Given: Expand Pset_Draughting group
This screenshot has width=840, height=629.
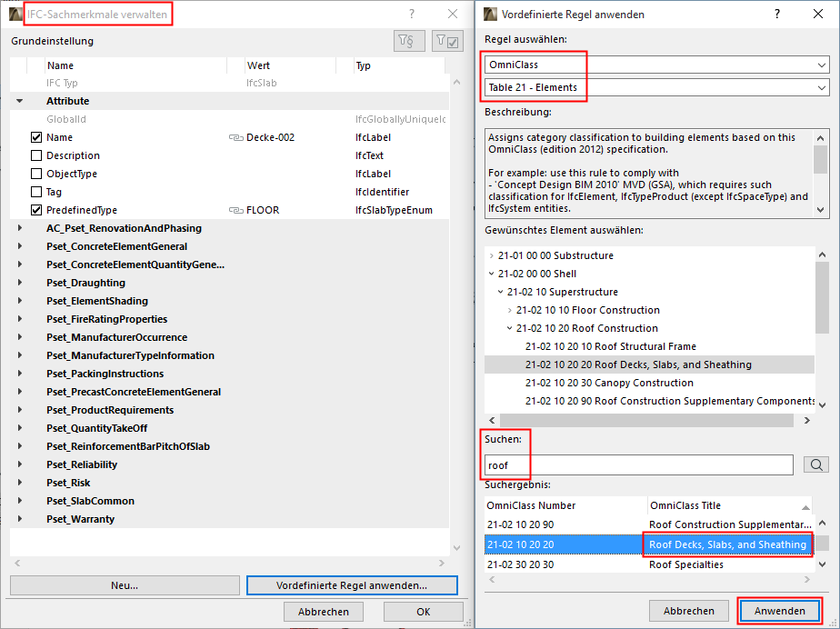Looking at the screenshot, I should (x=20, y=283).
